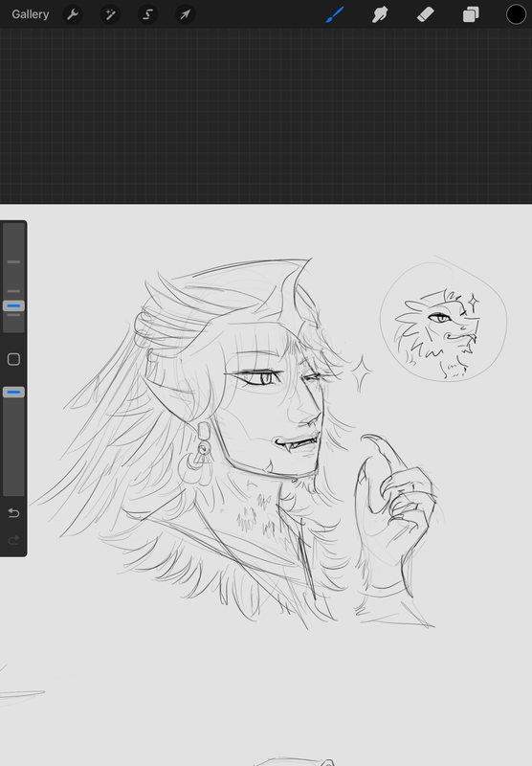This screenshot has width=532, height=766.
Task: Open the Adjustments magic wand menu
Action: 110,14
